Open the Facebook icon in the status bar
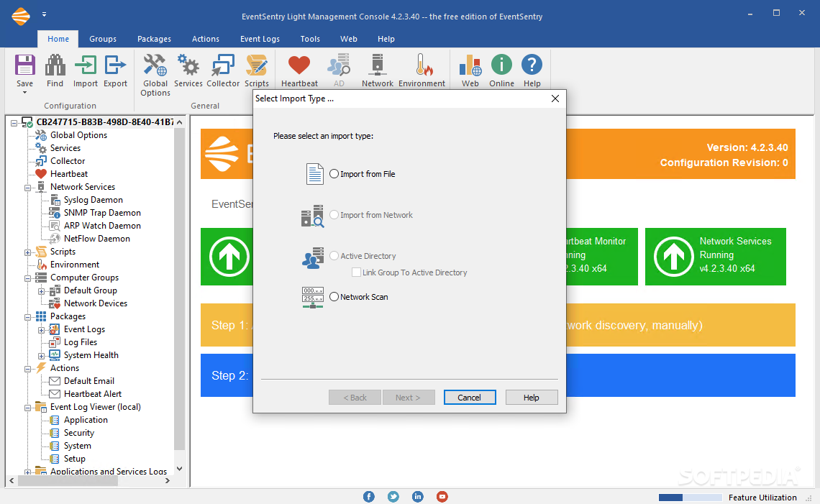The width and height of the screenshot is (820, 504). [x=369, y=497]
